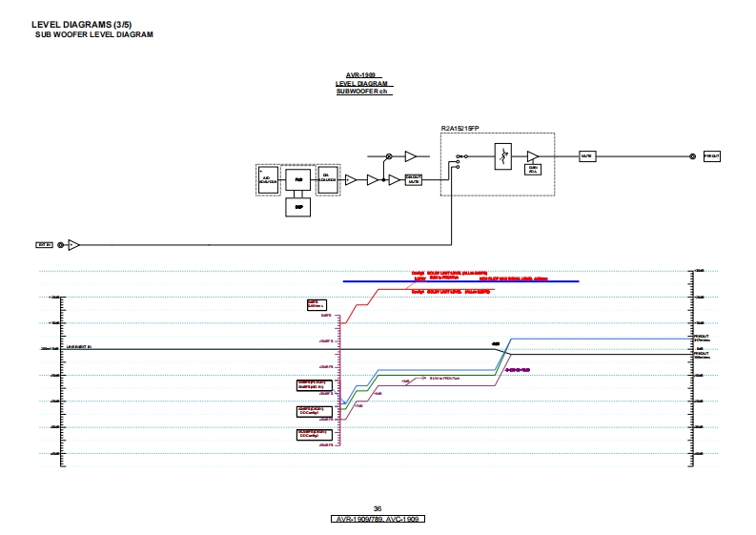Click the SUB WOOFER LEVEL DIAGRAM subtitle
This screenshot has height=535, width=756.
point(94,34)
